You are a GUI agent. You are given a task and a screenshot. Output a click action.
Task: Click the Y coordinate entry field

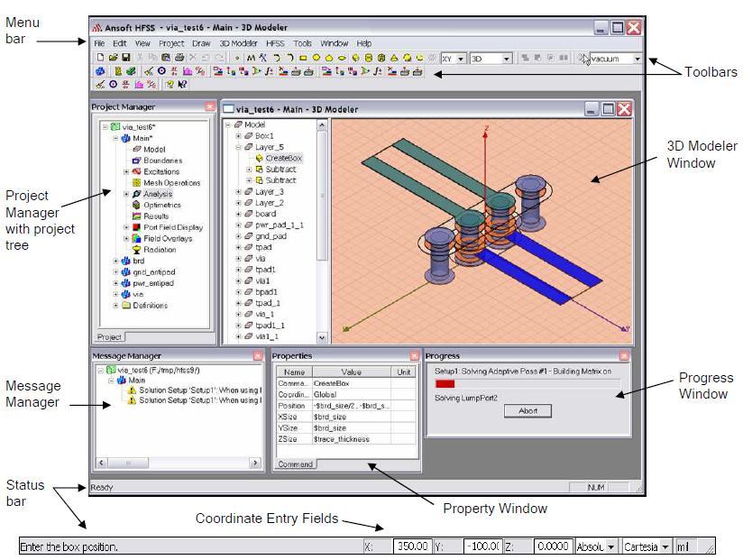pos(483,546)
